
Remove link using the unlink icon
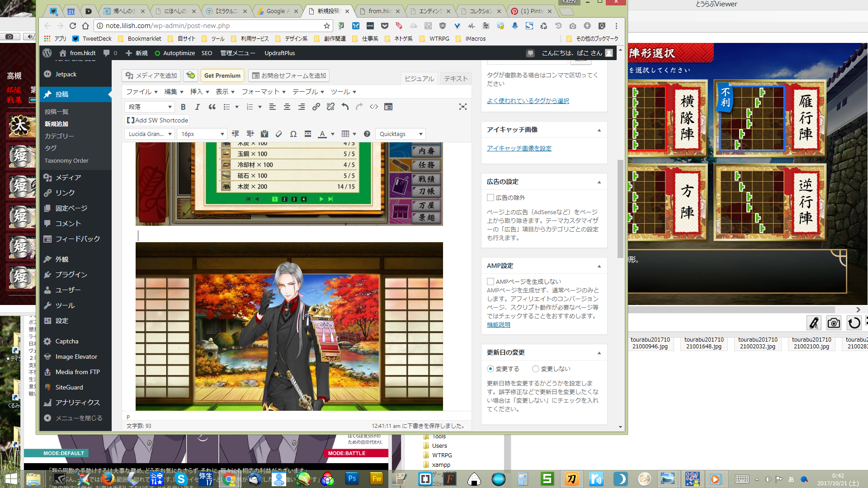[330, 107]
